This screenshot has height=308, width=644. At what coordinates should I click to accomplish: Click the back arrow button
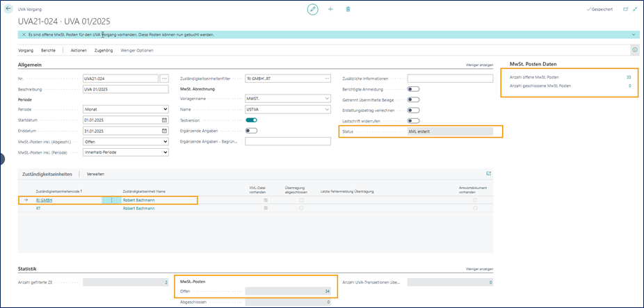9,9
